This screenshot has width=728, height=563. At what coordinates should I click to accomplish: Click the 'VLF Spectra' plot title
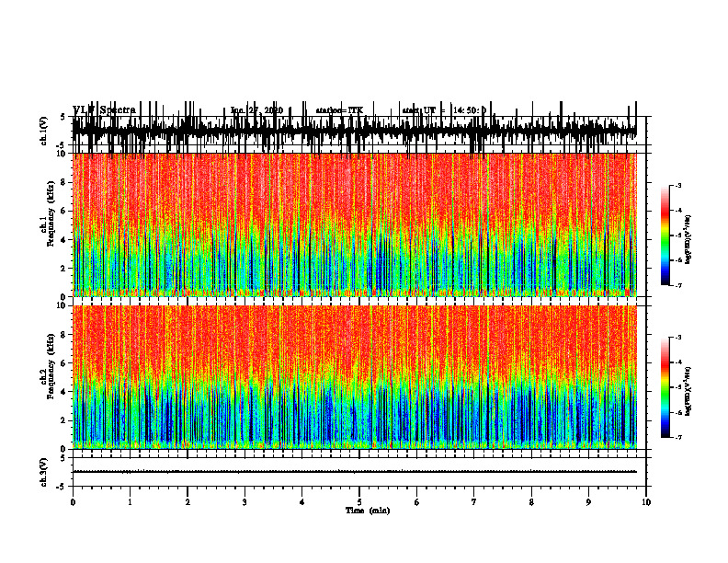(104, 110)
